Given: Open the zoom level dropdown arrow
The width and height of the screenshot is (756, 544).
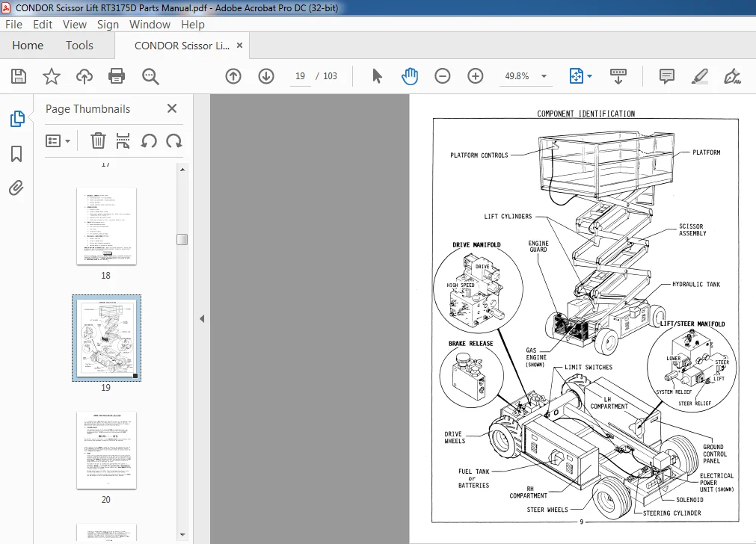Looking at the screenshot, I should pyautogui.click(x=544, y=76).
